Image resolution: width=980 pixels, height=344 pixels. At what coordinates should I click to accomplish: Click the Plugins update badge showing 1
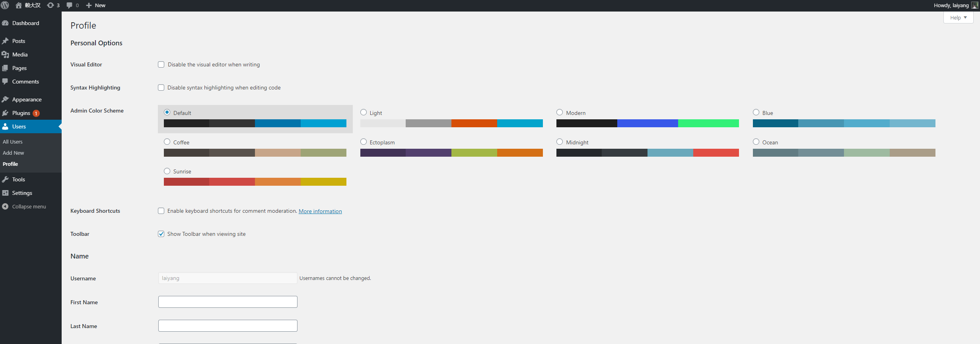36,113
